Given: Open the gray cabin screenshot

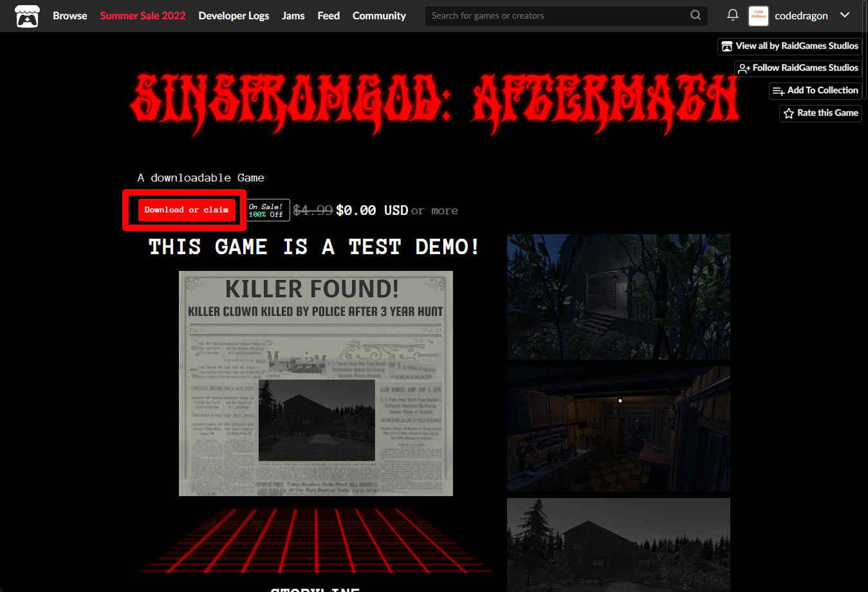Looking at the screenshot, I should (x=618, y=545).
